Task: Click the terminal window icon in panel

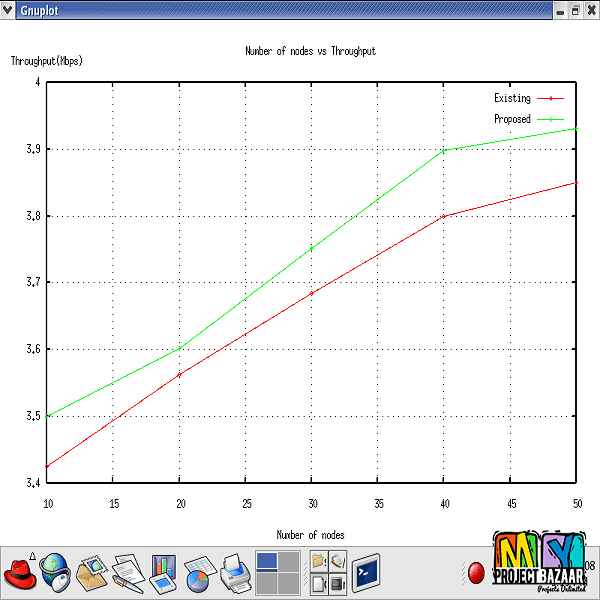Action: [366, 574]
